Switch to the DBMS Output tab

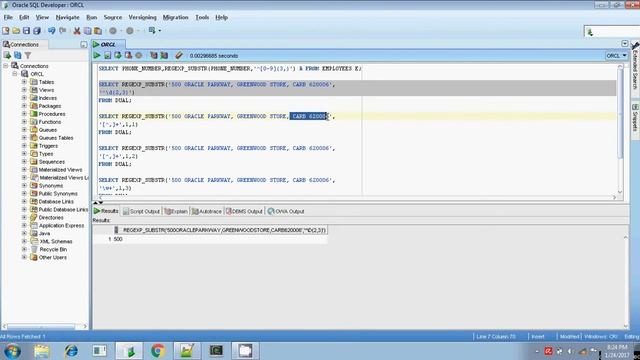(244, 211)
